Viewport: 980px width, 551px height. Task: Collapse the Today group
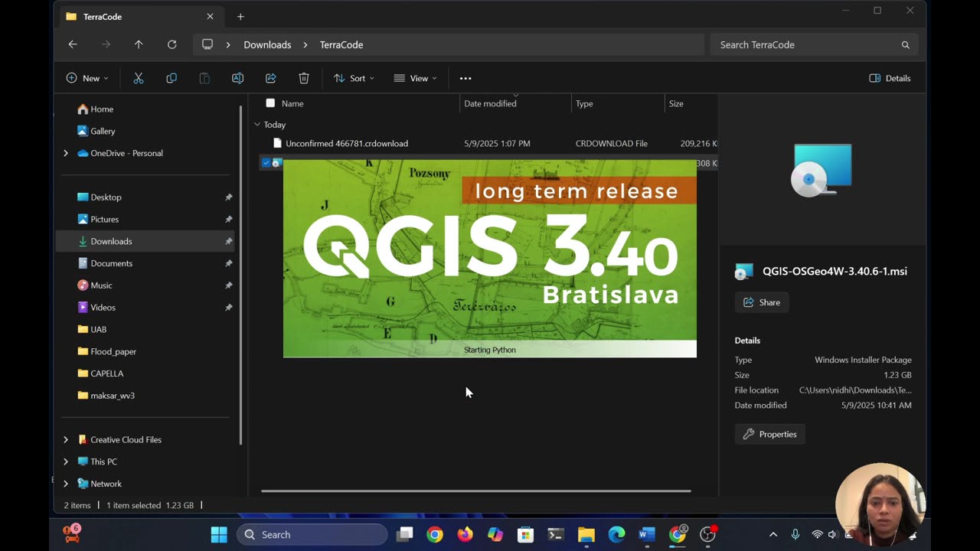[x=257, y=124]
